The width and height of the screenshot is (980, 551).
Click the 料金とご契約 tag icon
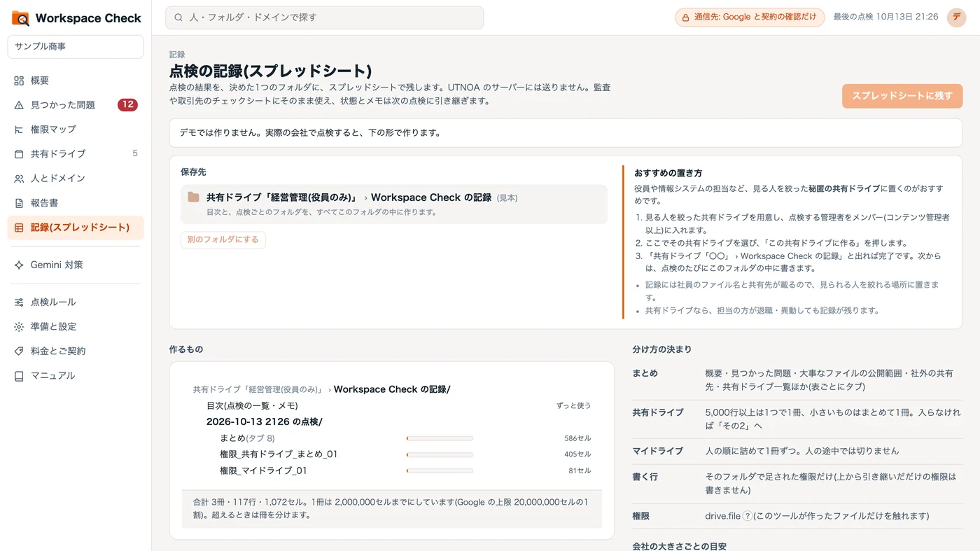pos(19,351)
